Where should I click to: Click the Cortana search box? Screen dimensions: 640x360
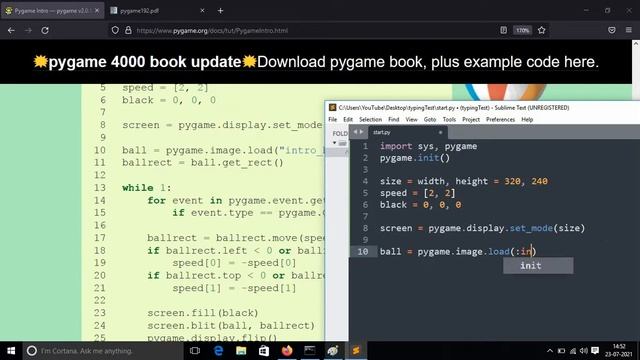tap(102, 351)
